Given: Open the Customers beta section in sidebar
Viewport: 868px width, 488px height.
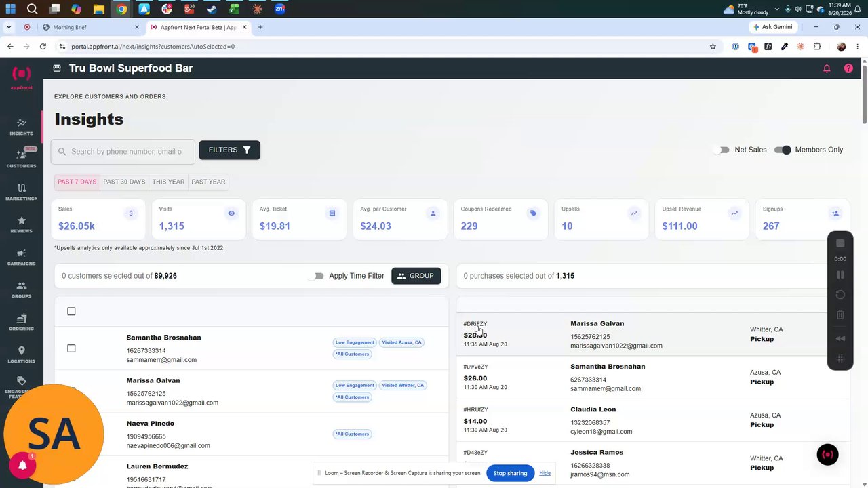Looking at the screenshot, I should (x=21, y=159).
